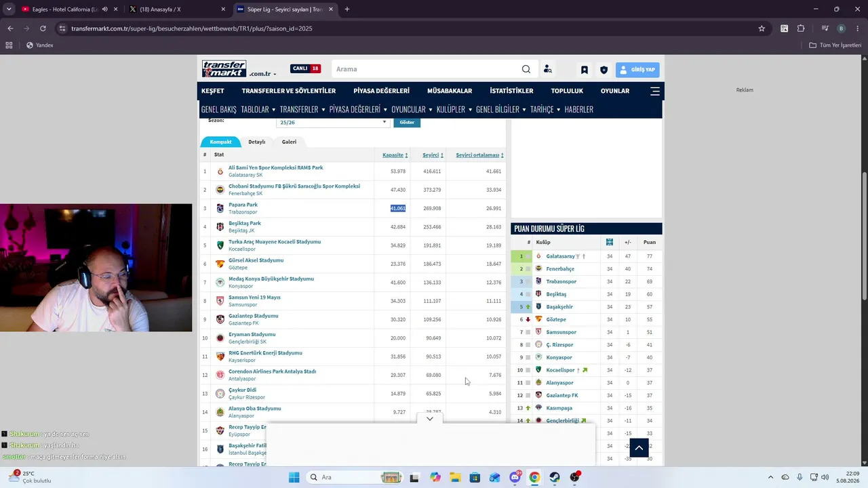The image size is (868, 488).
Task: Click the Göztepe crest in stadium table
Action: [220, 264]
